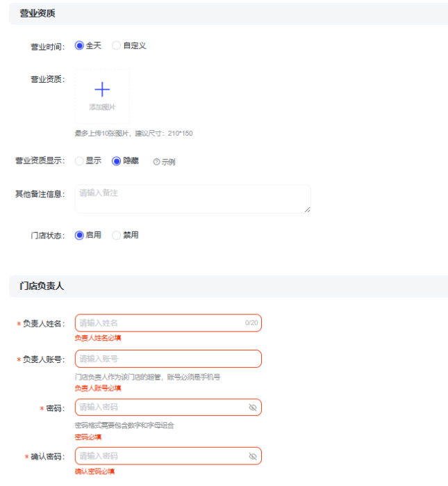
Task: Open the 示例 example link
Action: (x=168, y=161)
